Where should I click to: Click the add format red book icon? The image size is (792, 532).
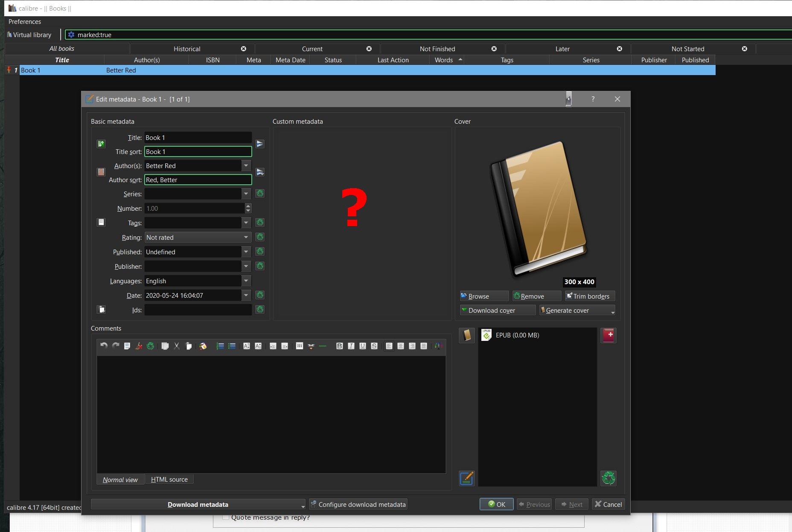tap(608, 335)
